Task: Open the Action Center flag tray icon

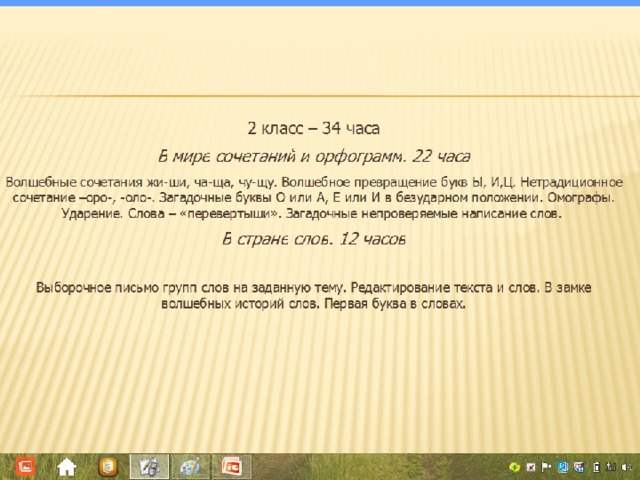Action: tap(546, 467)
